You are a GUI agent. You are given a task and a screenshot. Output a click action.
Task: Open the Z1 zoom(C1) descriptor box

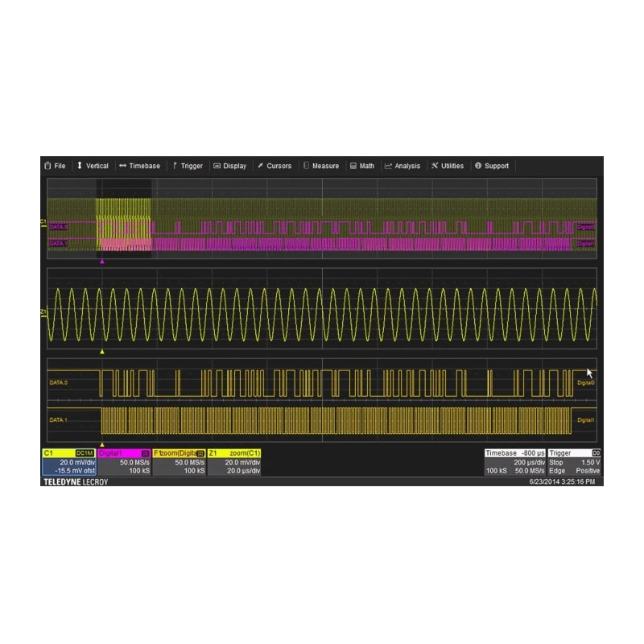(x=234, y=462)
